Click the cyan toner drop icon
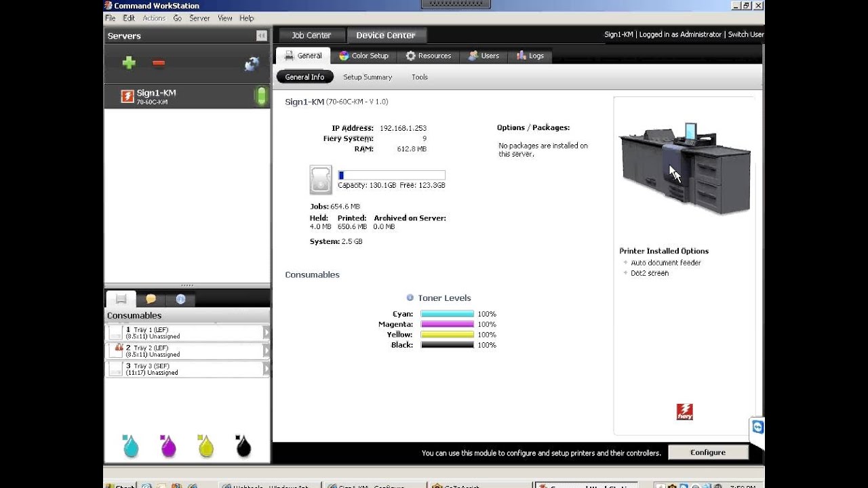The width and height of the screenshot is (868, 488). [130, 445]
